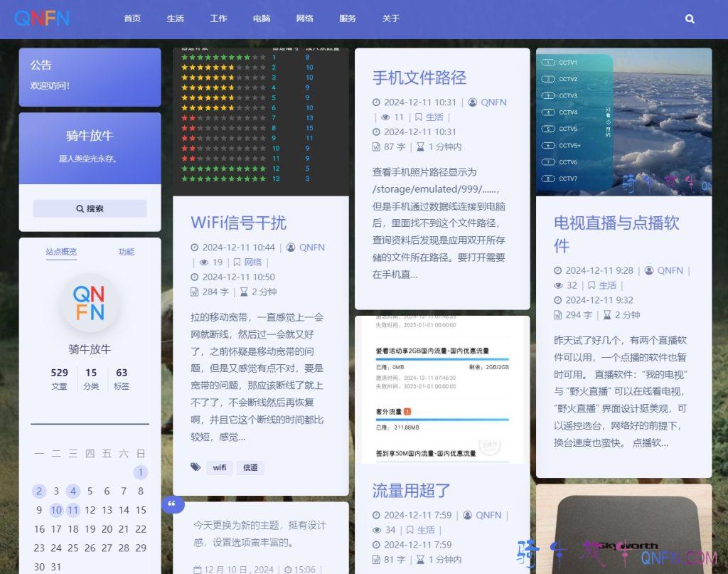Click the 信道 tag label

pyautogui.click(x=250, y=467)
